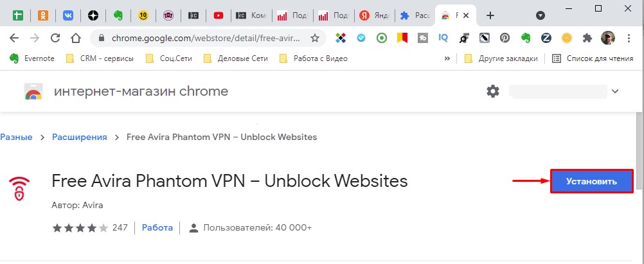Open the Evernote Web Clipper extension
The height and width of the screenshot is (264, 644).
click(x=526, y=38)
